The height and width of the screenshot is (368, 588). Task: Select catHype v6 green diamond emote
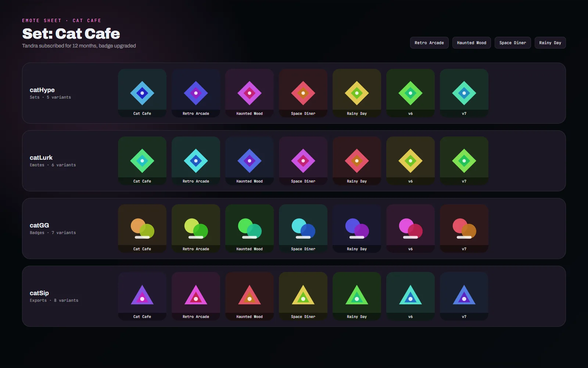click(x=410, y=93)
